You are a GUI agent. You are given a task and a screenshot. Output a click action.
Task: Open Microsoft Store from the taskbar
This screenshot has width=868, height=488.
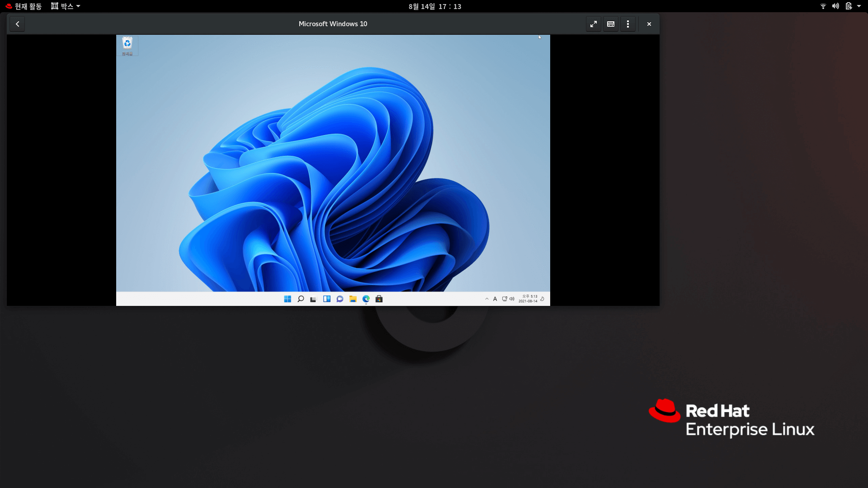pyautogui.click(x=379, y=299)
